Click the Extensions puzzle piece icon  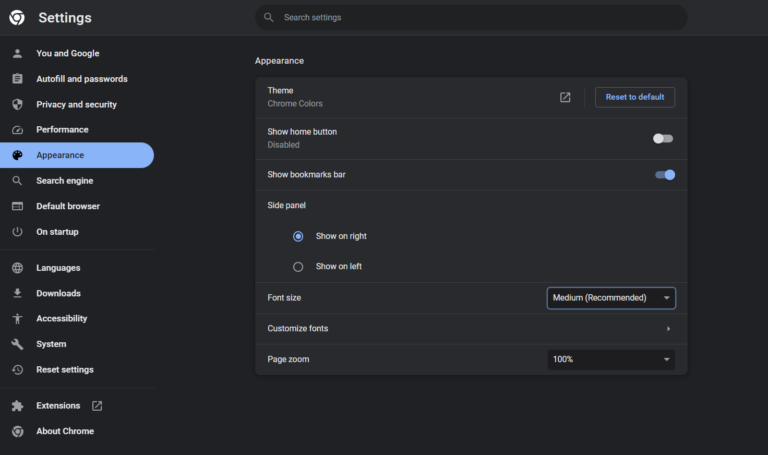(x=17, y=406)
